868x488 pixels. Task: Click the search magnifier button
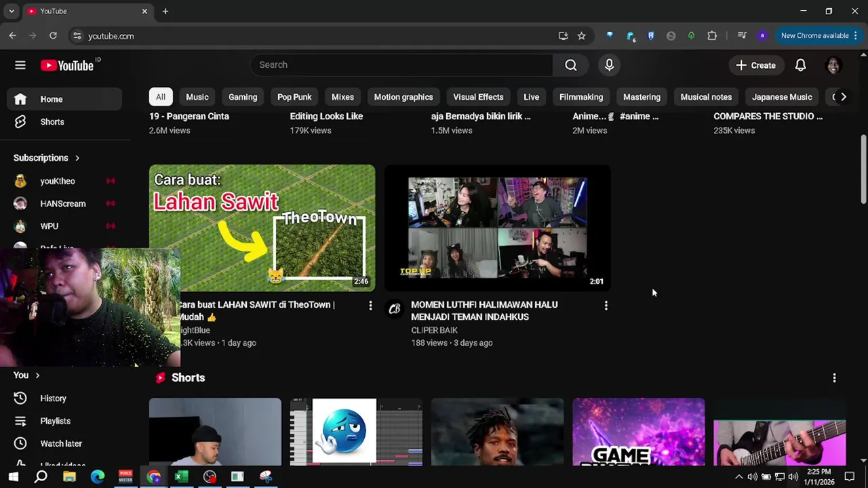coord(571,65)
